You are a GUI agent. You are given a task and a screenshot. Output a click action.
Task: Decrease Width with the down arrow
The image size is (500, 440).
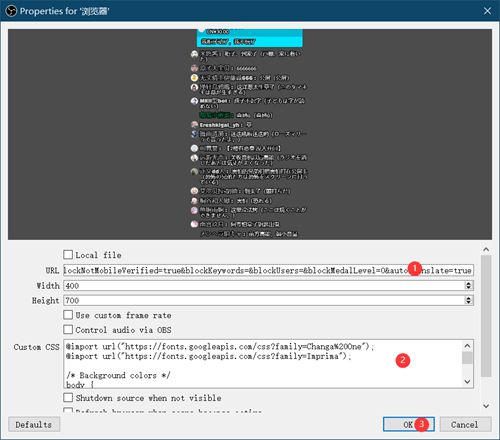click(469, 288)
